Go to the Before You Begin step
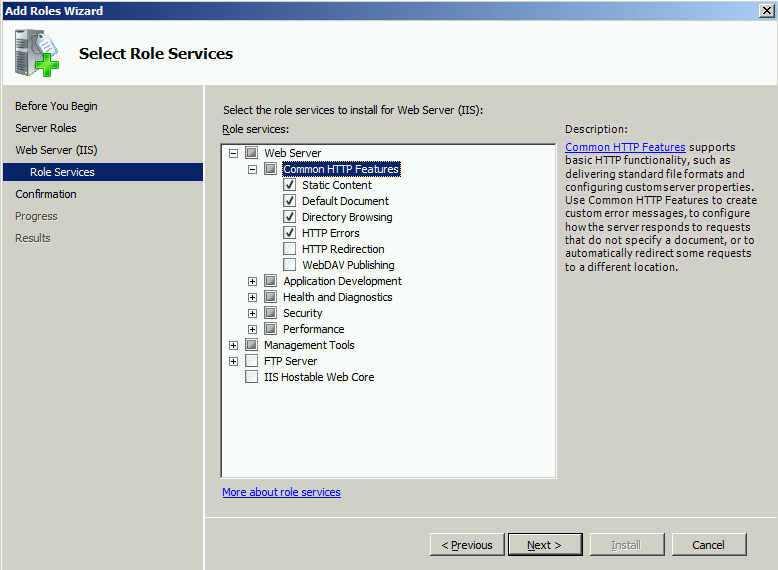Screen dimensions: 778x570 [56, 106]
